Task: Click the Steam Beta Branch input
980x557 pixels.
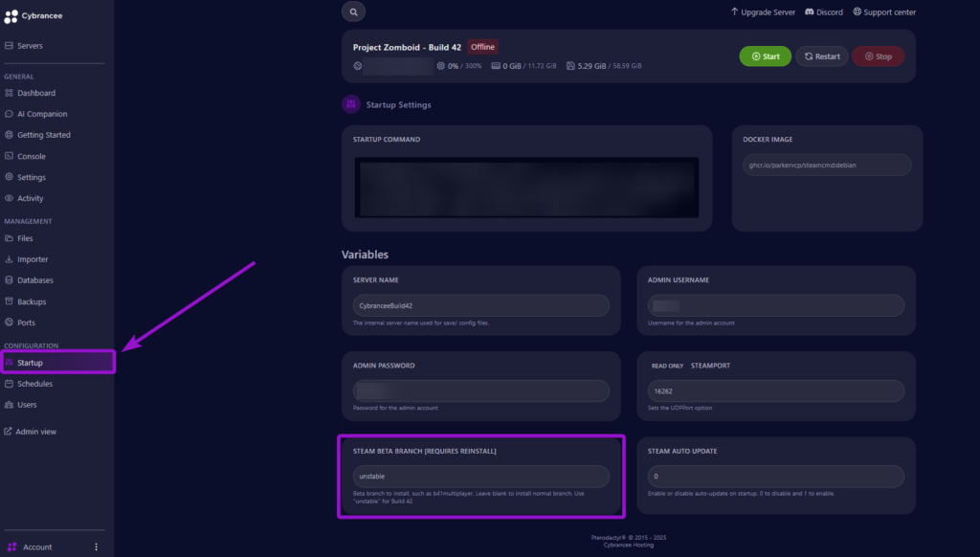Action: point(480,476)
